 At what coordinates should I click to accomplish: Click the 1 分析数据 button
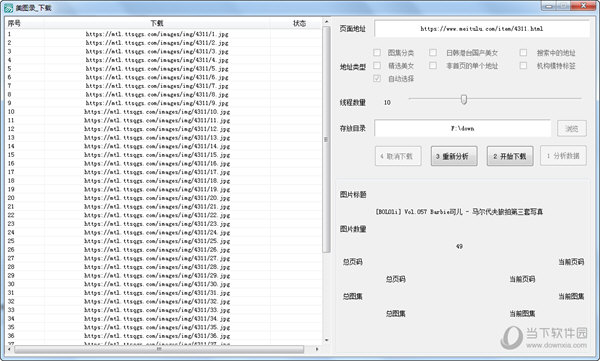[563, 156]
